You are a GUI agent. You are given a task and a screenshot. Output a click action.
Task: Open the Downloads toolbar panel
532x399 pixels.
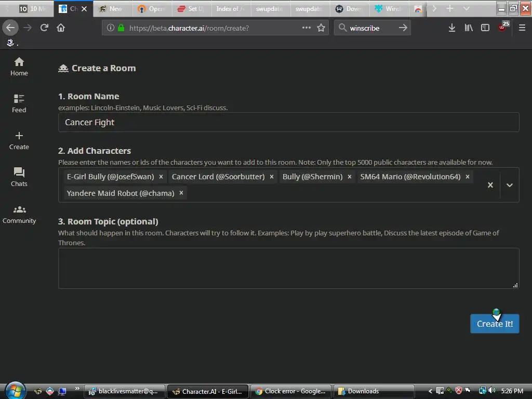(452, 28)
